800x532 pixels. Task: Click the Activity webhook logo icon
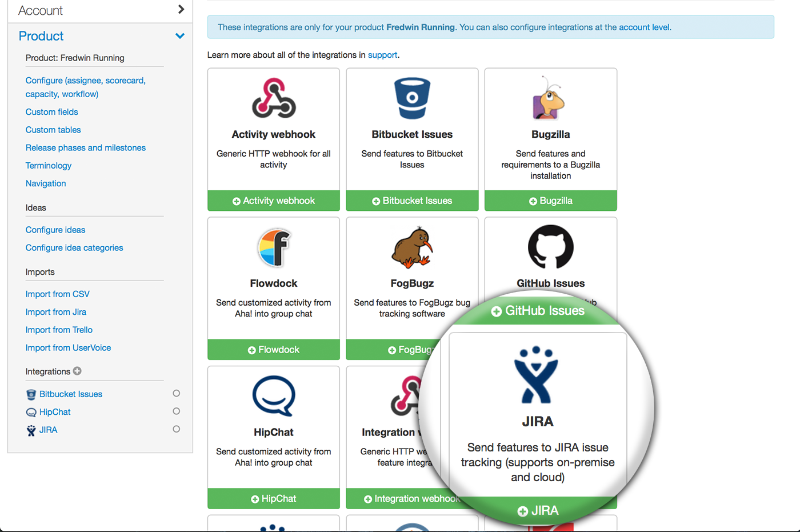pos(274,98)
